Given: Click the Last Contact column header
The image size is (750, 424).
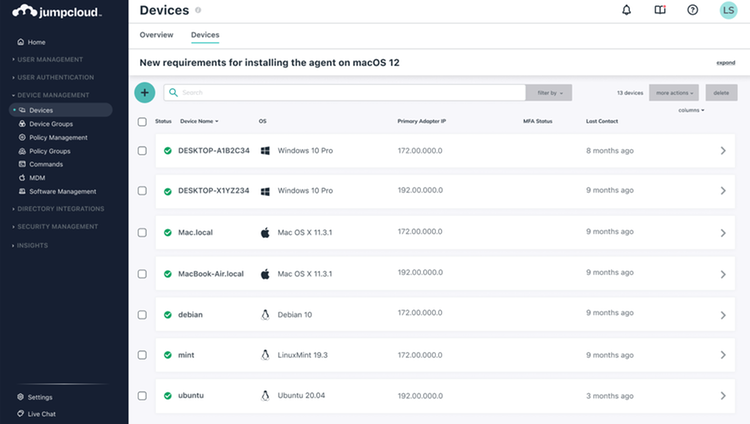Looking at the screenshot, I should tap(602, 121).
